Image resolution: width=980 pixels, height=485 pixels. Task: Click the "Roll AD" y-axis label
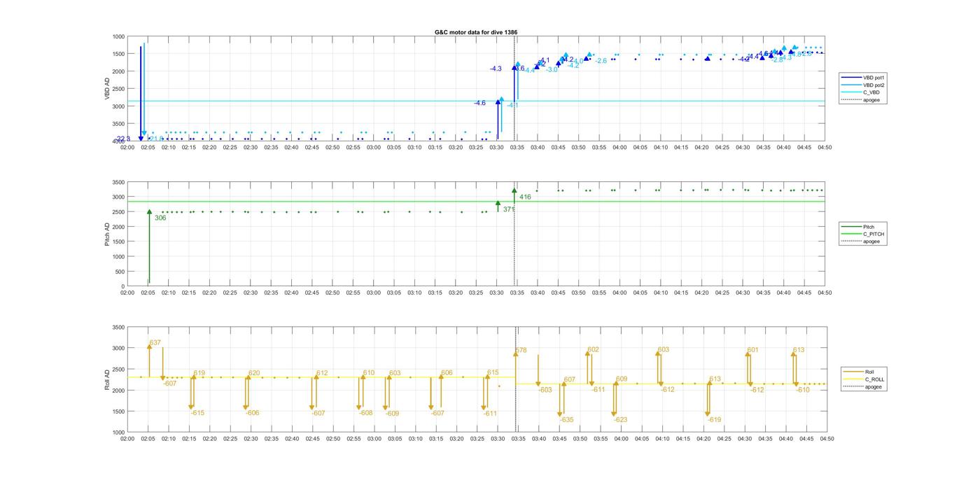coord(107,379)
